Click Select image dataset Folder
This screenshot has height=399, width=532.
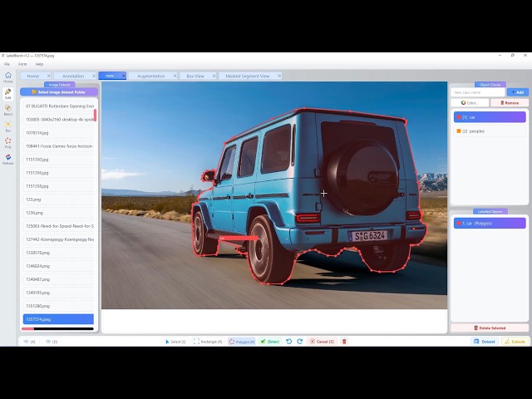(59, 92)
